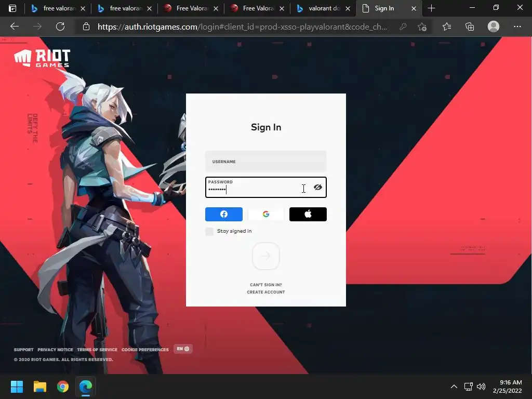Viewport: 532px width, 399px height.
Task: Open File Explorer from taskbar
Action: (39, 387)
